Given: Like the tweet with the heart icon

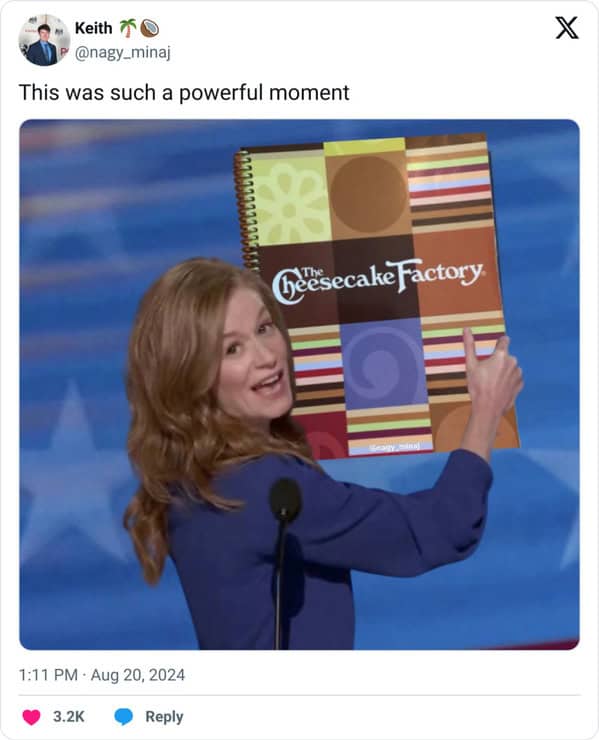Looking at the screenshot, I should (32, 716).
